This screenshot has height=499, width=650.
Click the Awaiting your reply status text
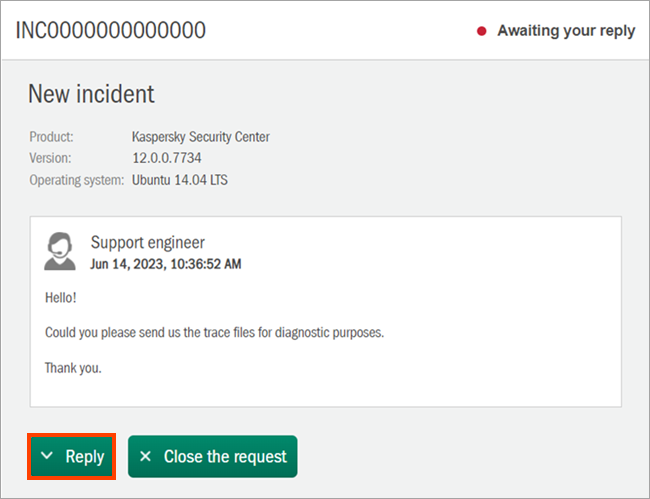tap(566, 31)
